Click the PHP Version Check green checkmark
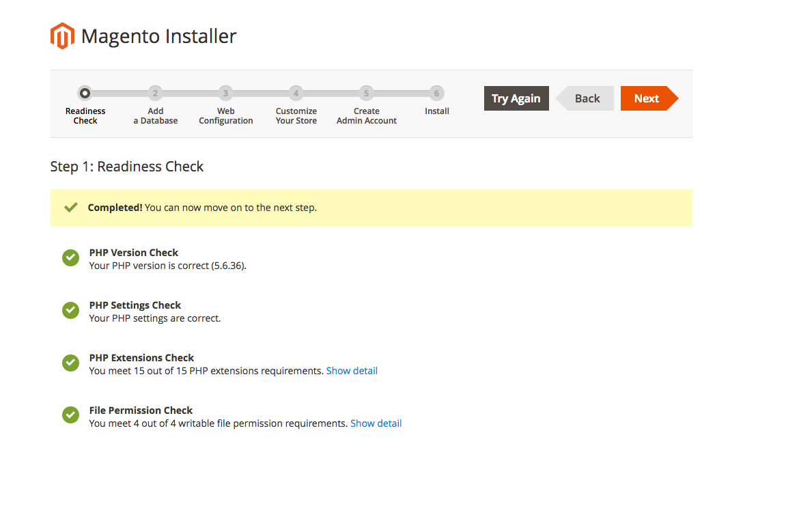 pyautogui.click(x=70, y=257)
